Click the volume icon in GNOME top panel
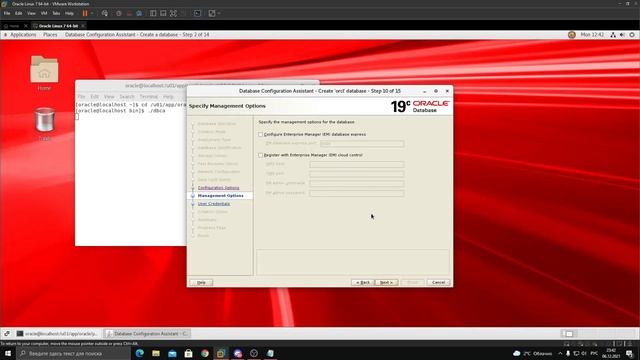Screen dimensions: 640x360 click(622, 35)
